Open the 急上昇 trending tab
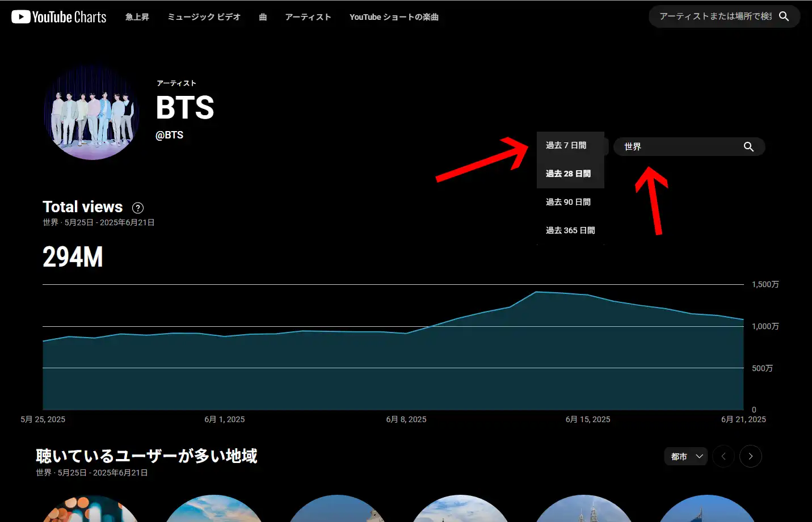The height and width of the screenshot is (522, 812). pos(137,17)
